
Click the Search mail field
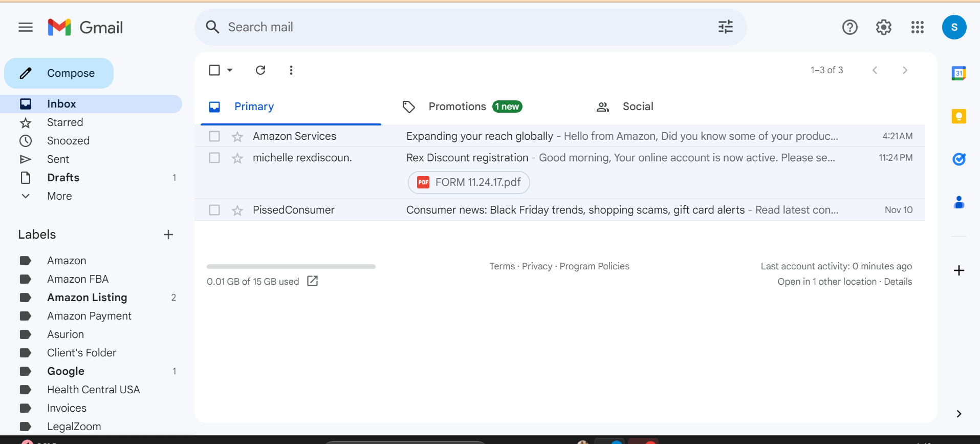pyautogui.click(x=466, y=27)
